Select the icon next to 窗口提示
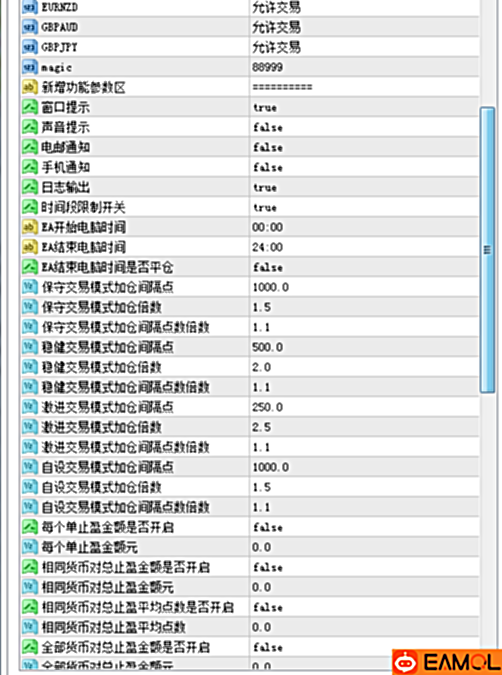The height and width of the screenshot is (675, 502). (x=30, y=107)
